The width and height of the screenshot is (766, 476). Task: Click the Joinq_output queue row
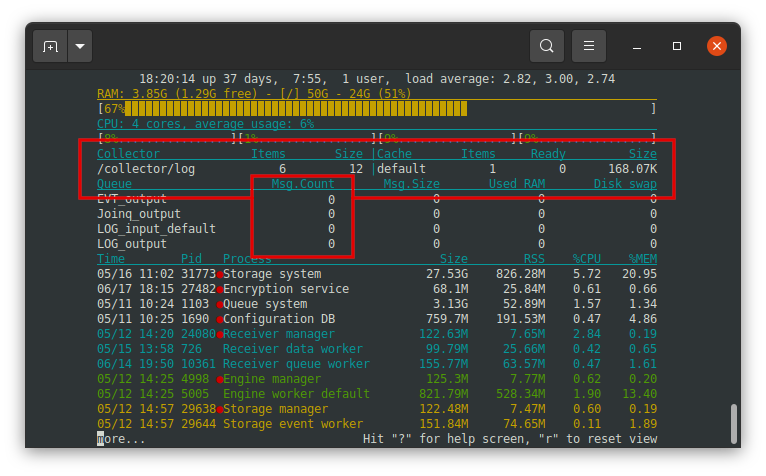click(377, 214)
